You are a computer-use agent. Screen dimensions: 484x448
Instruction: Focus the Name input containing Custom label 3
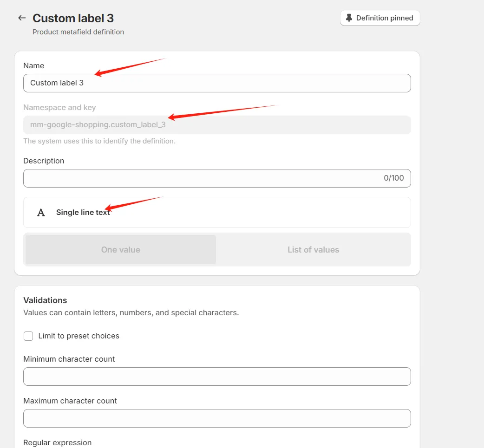(x=217, y=83)
